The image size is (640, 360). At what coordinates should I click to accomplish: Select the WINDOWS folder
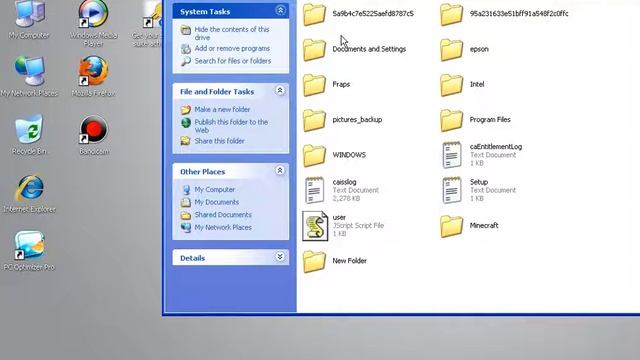(x=334, y=155)
